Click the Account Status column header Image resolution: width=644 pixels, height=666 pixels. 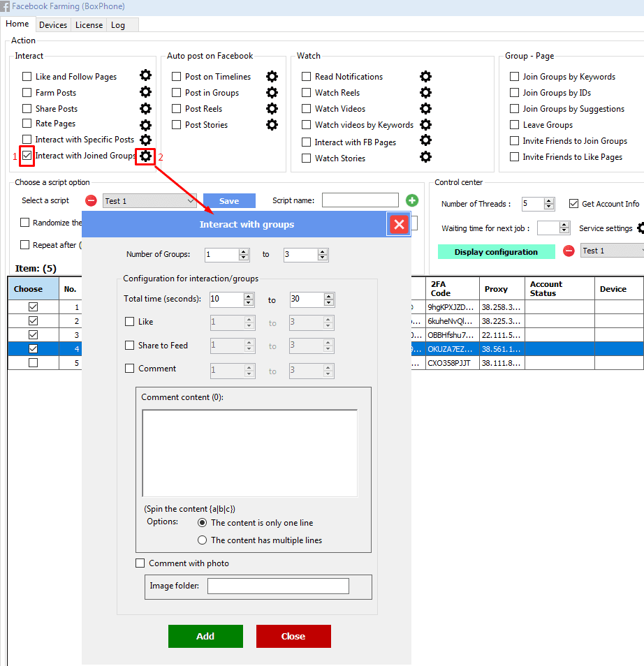(559, 289)
